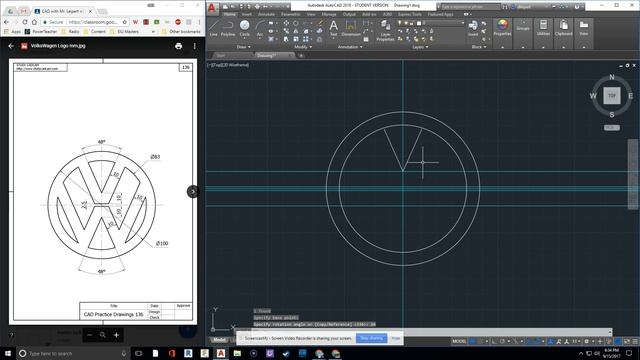Switch to the Model layout tab

(x=220, y=340)
